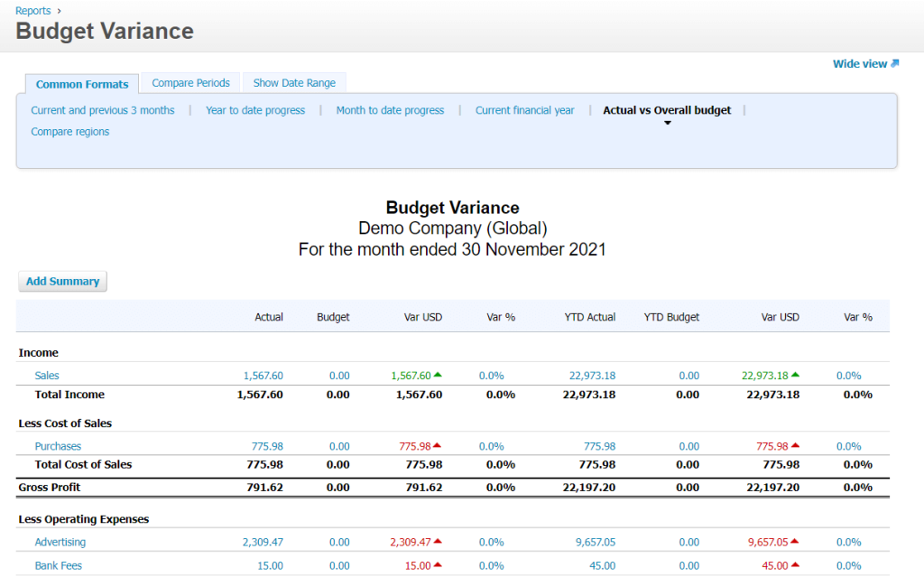
Task: Switch to the Show Date Range tab
Action: (294, 81)
